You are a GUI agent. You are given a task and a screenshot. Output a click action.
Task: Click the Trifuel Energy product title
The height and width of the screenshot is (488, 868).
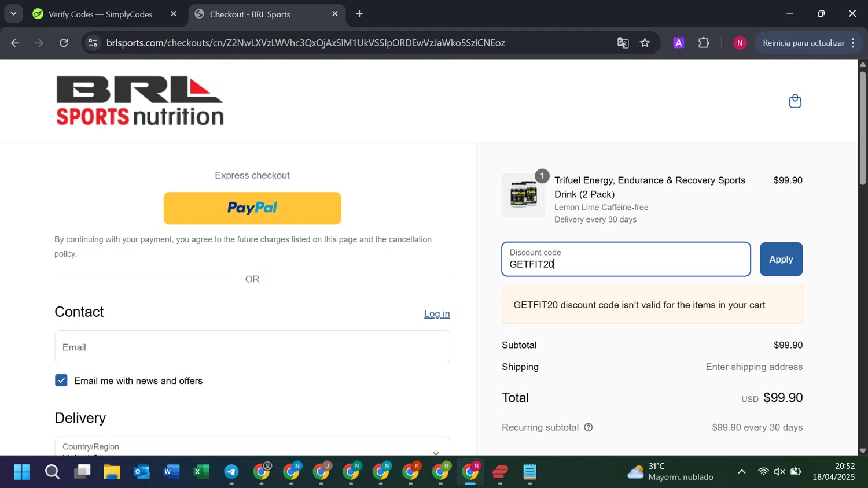click(x=650, y=187)
